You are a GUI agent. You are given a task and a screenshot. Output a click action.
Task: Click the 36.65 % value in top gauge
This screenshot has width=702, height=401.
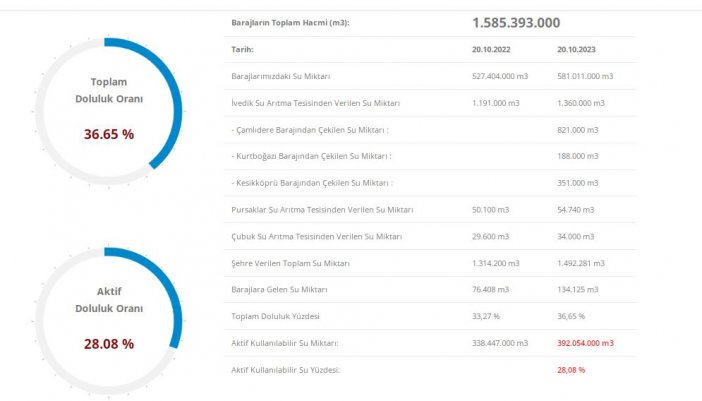(x=108, y=134)
